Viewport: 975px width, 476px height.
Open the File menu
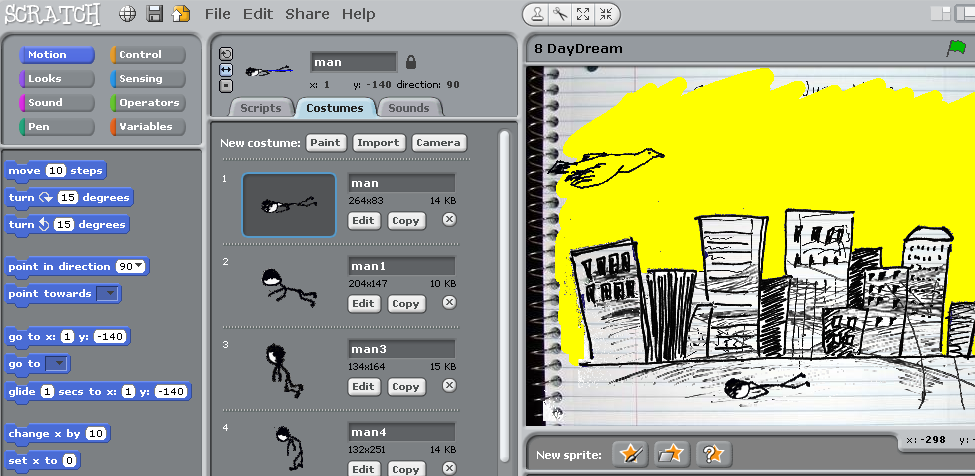point(217,14)
